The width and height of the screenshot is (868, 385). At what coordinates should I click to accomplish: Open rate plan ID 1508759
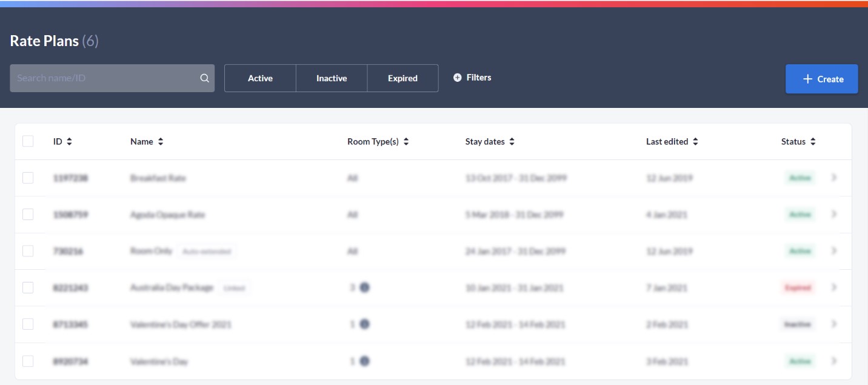70,215
